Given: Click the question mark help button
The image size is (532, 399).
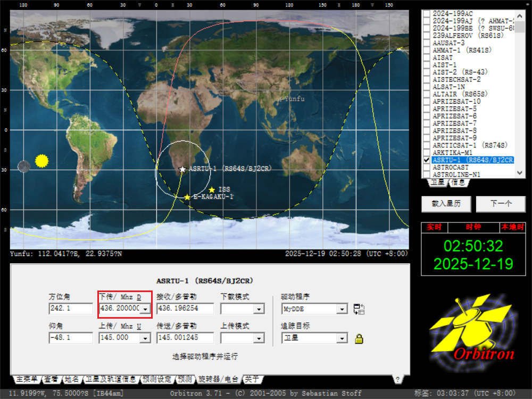Looking at the screenshot, I should (x=397, y=379).
